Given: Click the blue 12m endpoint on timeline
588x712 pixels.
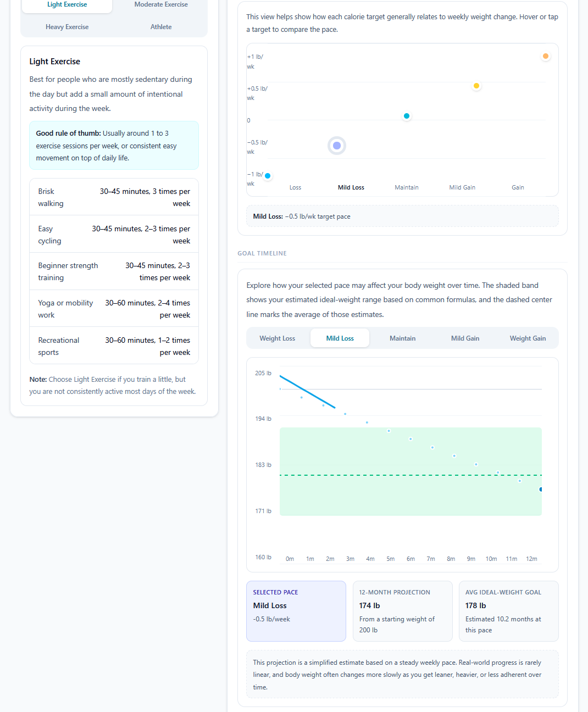Looking at the screenshot, I should click(x=541, y=489).
